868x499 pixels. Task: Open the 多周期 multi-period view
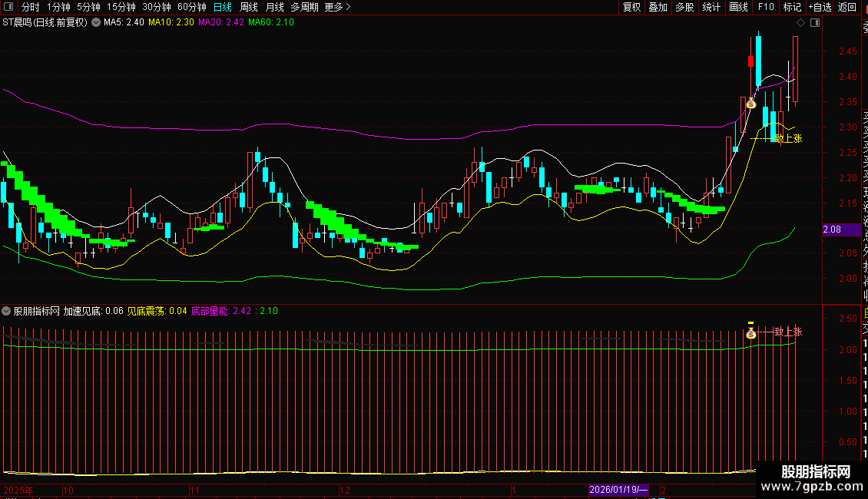coord(304,7)
